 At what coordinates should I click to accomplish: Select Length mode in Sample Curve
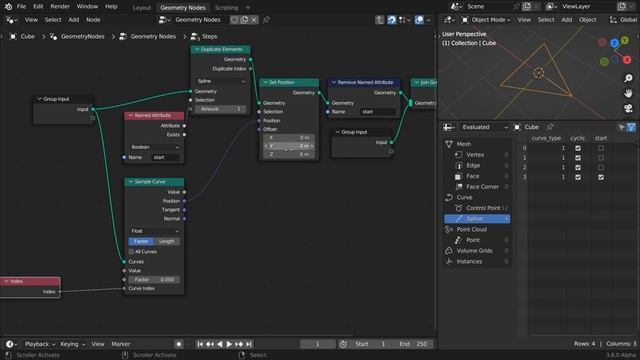pos(167,241)
